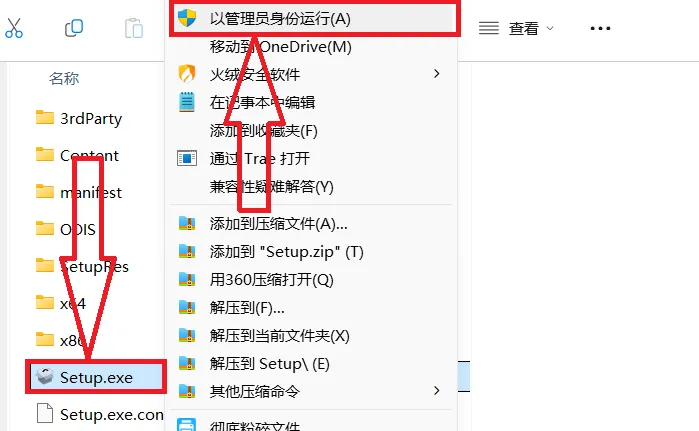
Task: Select 添加到 "Setup.zip" (T) option
Action: (287, 252)
